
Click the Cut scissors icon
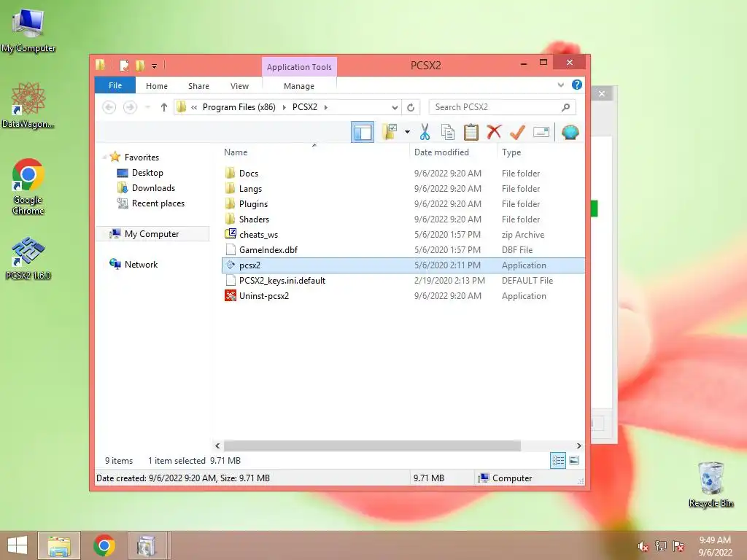425,132
